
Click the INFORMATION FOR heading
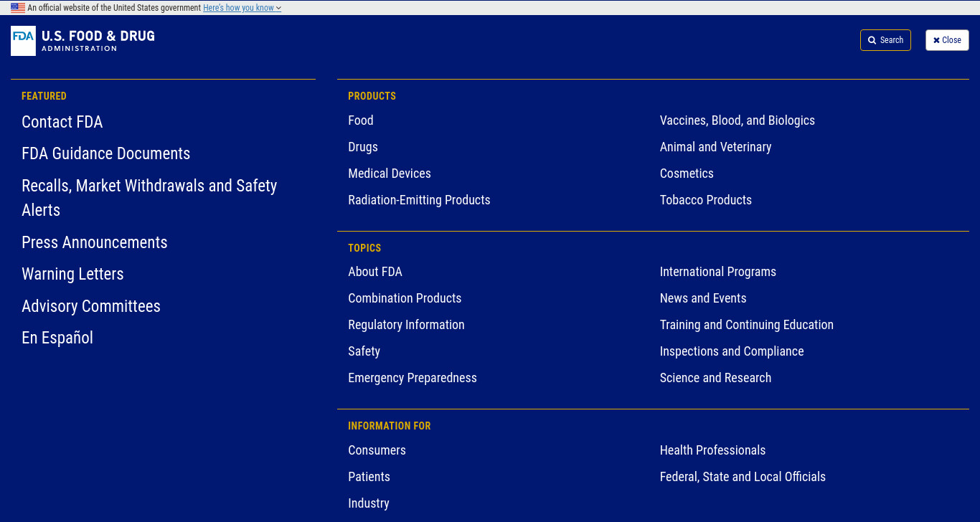pyautogui.click(x=390, y=426)
